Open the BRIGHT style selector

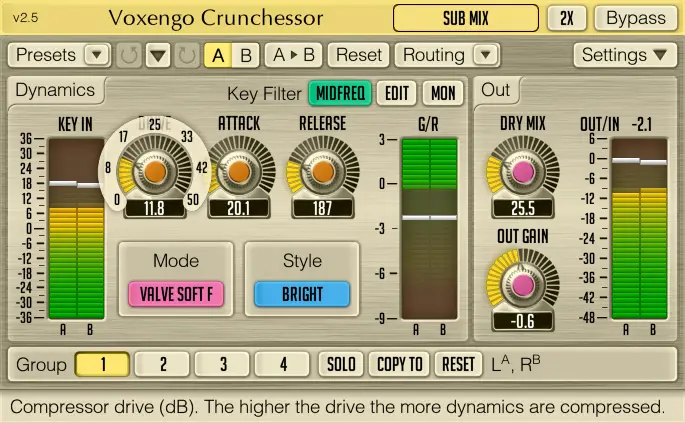tap(302, 294)
